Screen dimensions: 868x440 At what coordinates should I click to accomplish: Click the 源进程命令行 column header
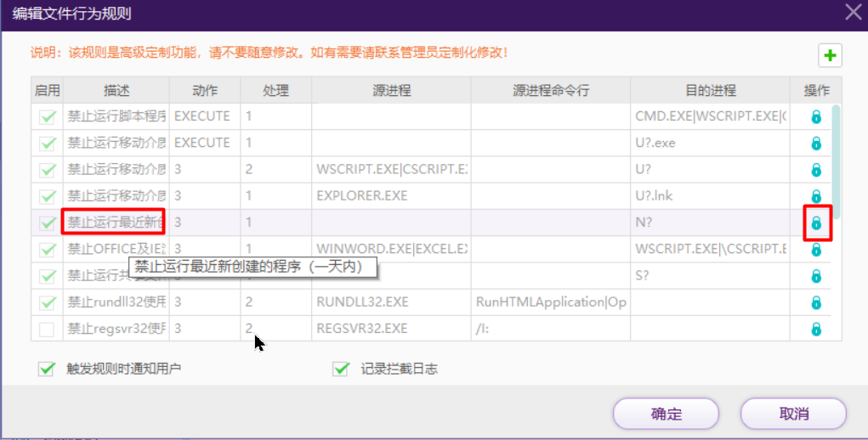[x=551, y=91]
